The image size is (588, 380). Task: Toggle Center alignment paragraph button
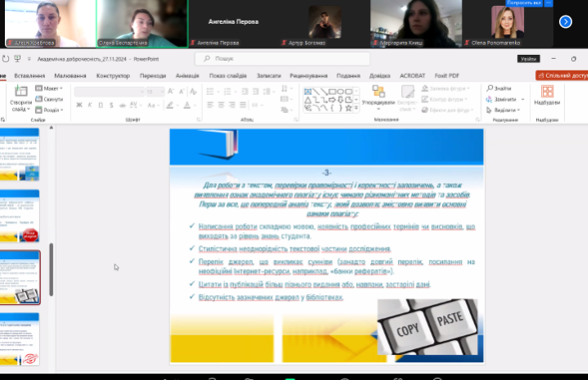[222, 105]
